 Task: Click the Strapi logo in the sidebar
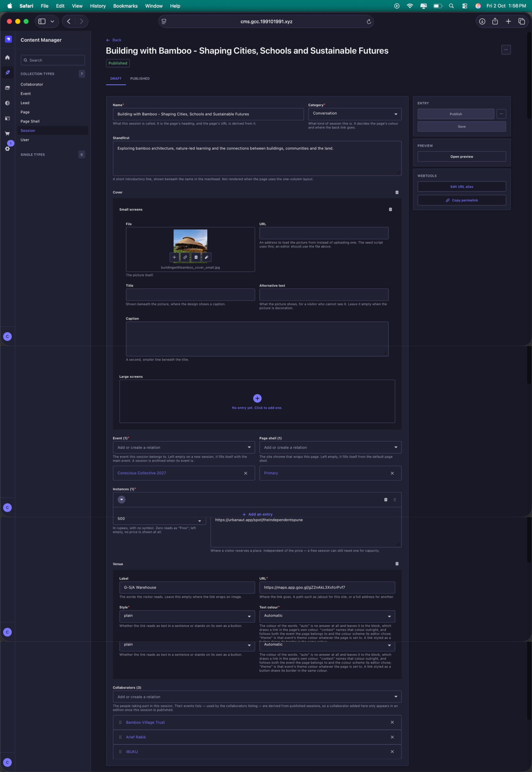8,39
